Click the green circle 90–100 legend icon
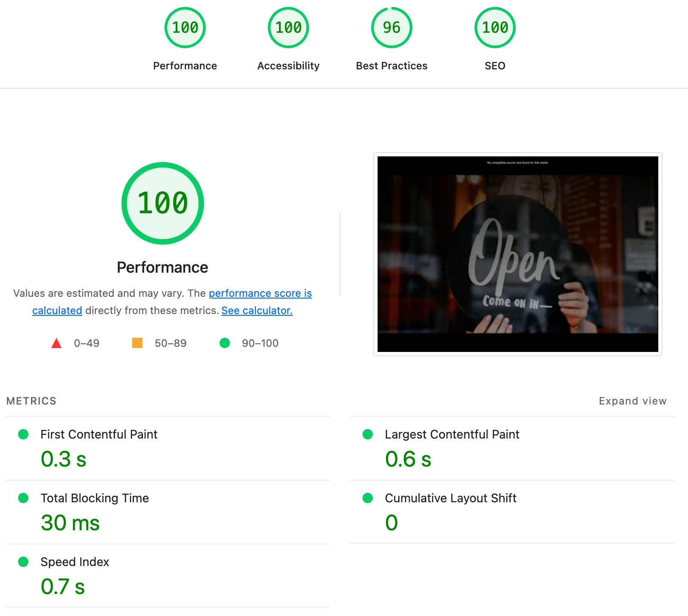This screenshot has width=688, height=616. pyautogui.click(x=225, y=343)
